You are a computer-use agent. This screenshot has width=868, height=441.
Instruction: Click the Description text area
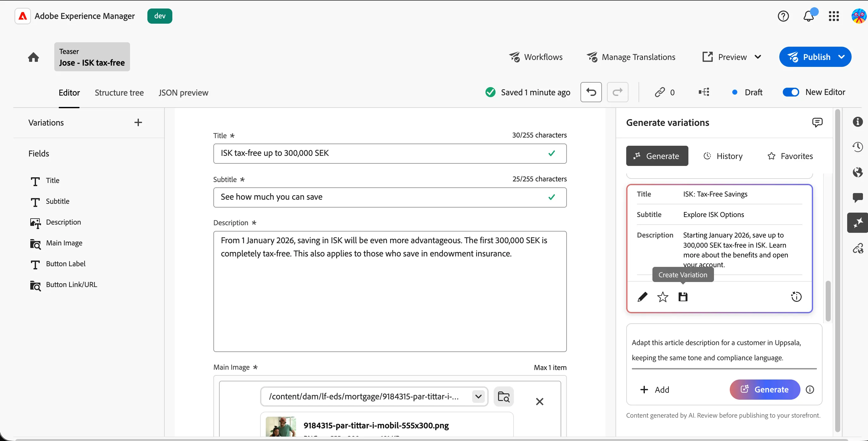390,291
